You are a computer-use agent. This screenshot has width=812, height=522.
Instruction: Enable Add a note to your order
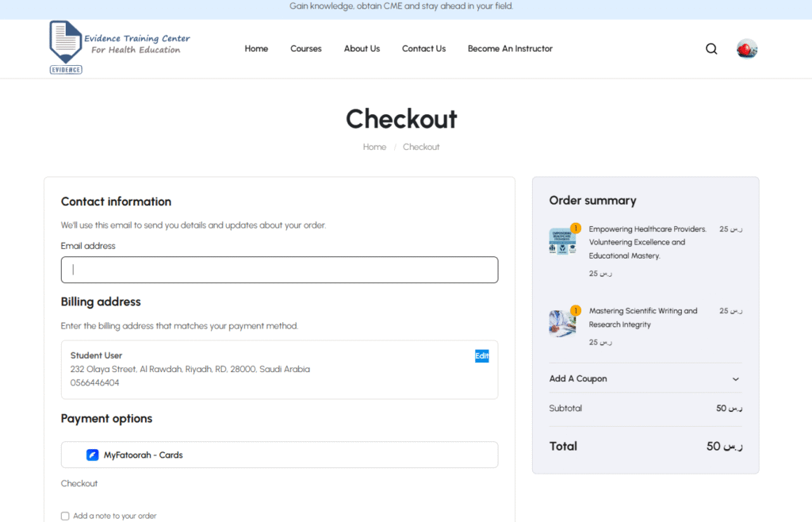65,516
